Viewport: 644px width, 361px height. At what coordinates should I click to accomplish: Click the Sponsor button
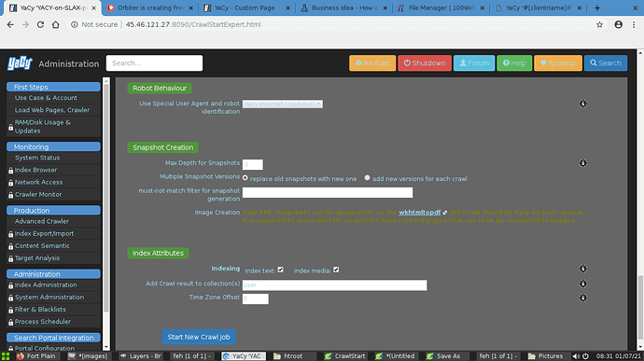pos(558,63)
